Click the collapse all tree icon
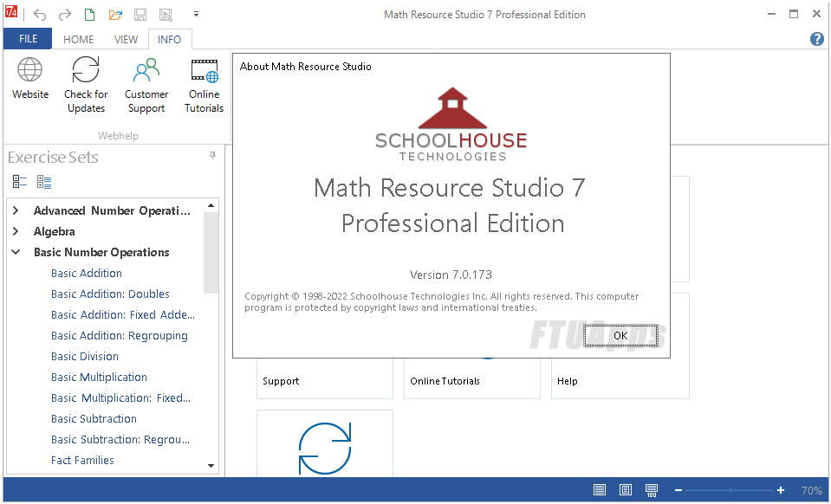Viewport: 831px width, 504px height. point(20,182)
